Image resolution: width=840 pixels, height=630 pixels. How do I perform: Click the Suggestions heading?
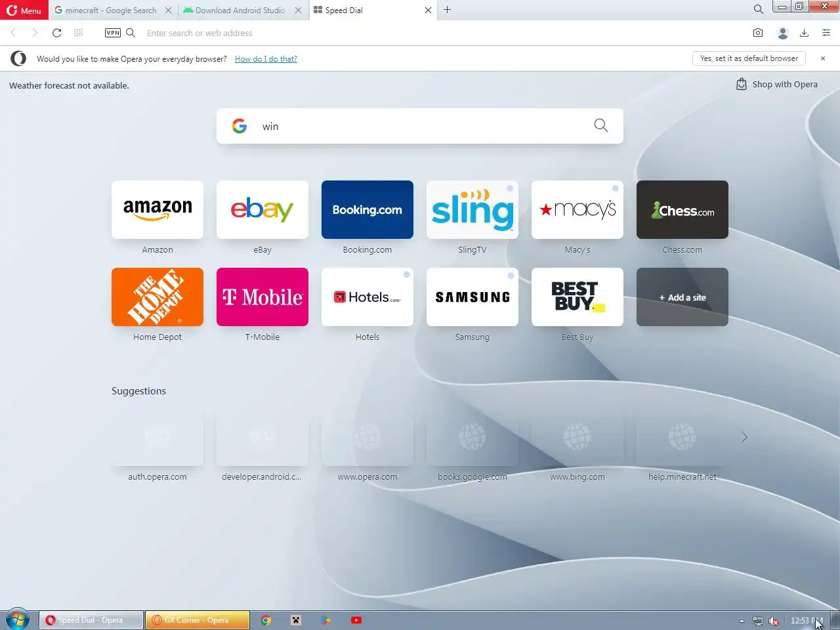(x=138, y=391)
